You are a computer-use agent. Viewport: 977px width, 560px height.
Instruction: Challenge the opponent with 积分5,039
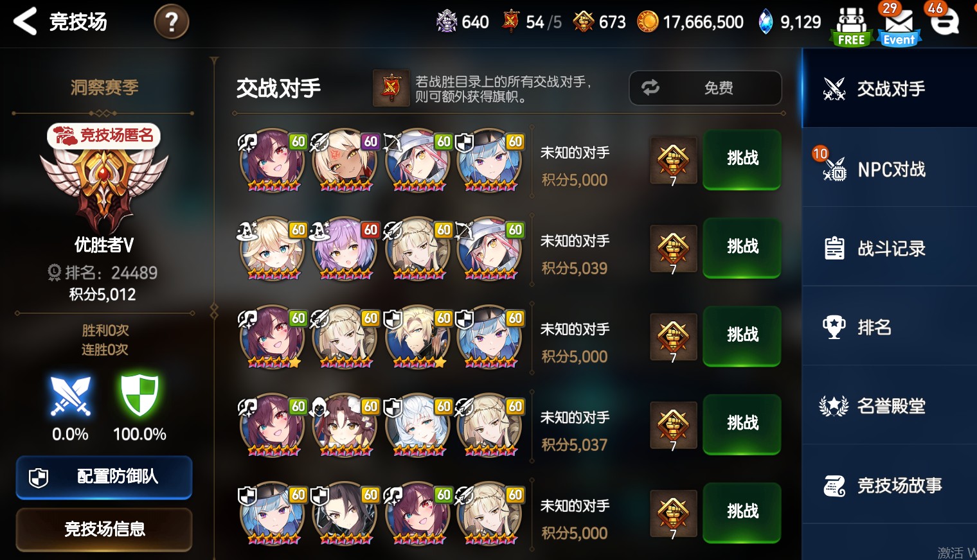coord(742,248)
